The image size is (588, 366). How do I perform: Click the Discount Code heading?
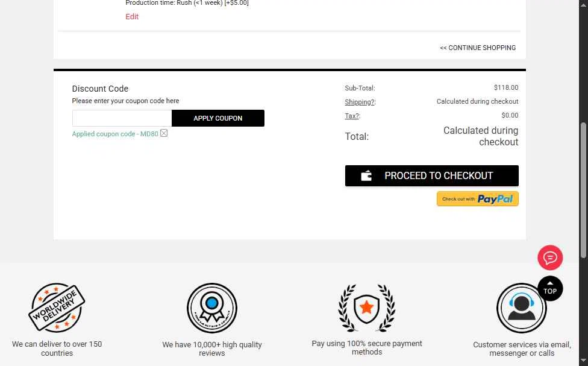click(100, 89)
